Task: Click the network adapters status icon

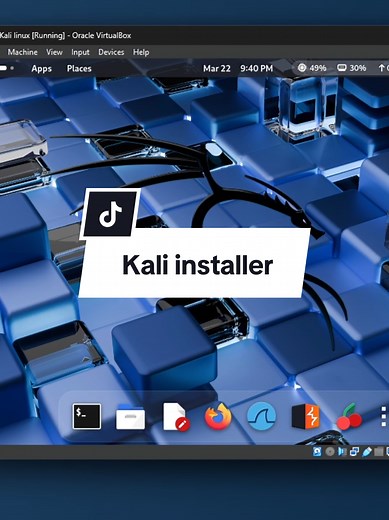Action: click(354, 452)
